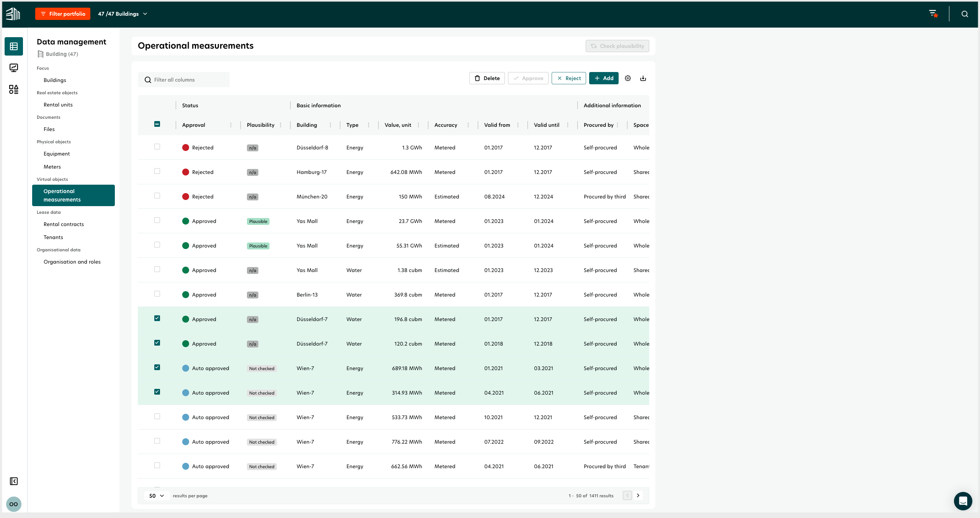Toggle the select-all checkbox in header
This screenshot has width=980, height=518.
tap(157, 123)
